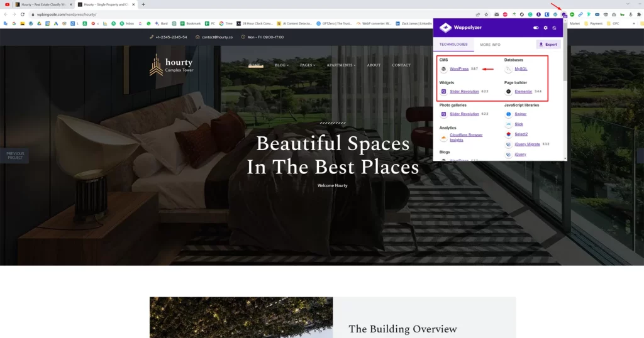
Task: Open the Elementor link under Page builder
Action: coord(523,92)
